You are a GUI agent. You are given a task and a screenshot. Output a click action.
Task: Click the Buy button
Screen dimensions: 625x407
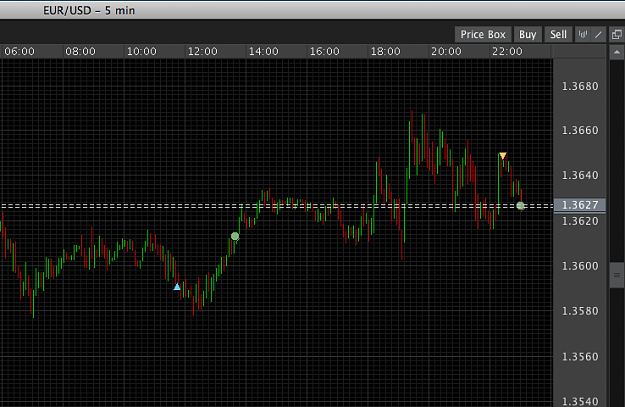point(527,35)
